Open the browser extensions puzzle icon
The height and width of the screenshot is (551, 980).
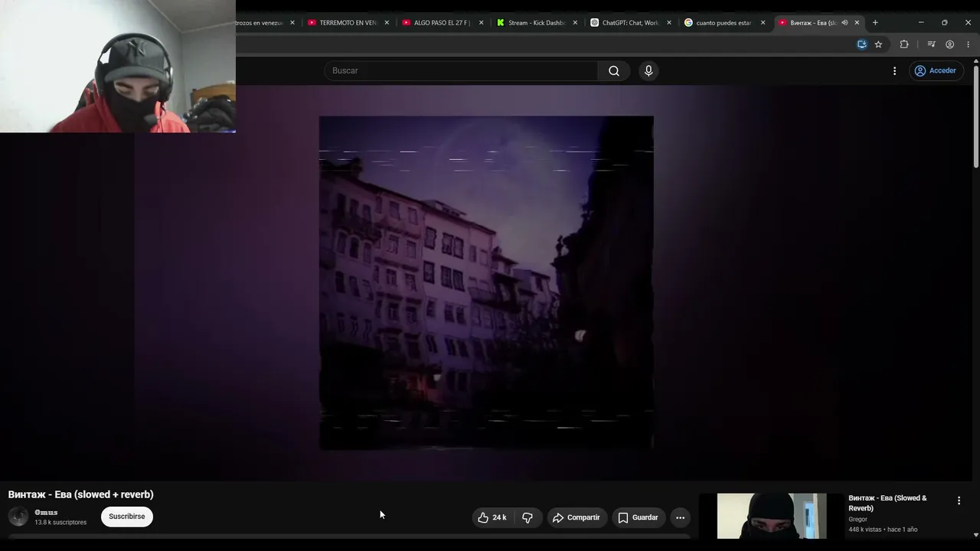click(904, 44)
